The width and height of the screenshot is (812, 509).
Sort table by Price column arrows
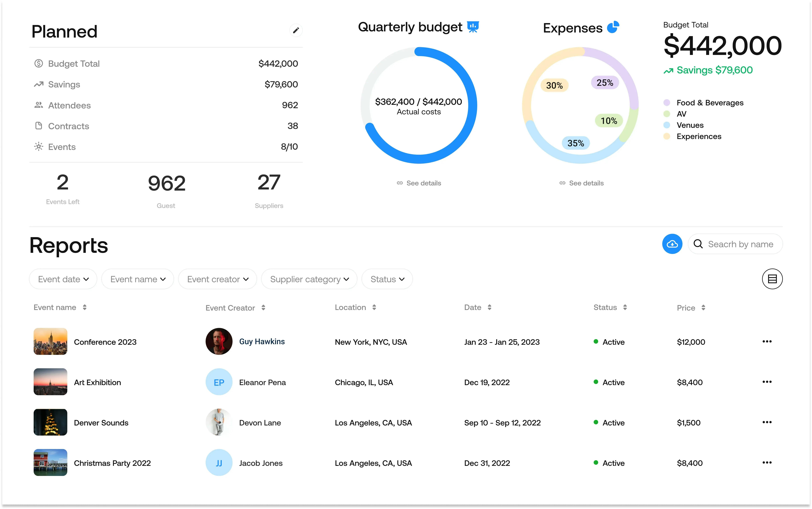click(x=703, y=308)
